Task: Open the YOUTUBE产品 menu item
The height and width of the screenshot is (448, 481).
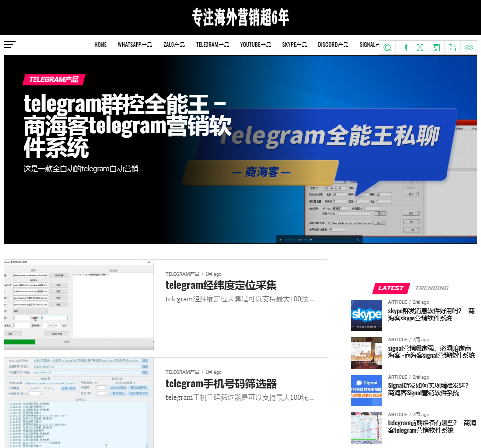Action: point(255,45)
